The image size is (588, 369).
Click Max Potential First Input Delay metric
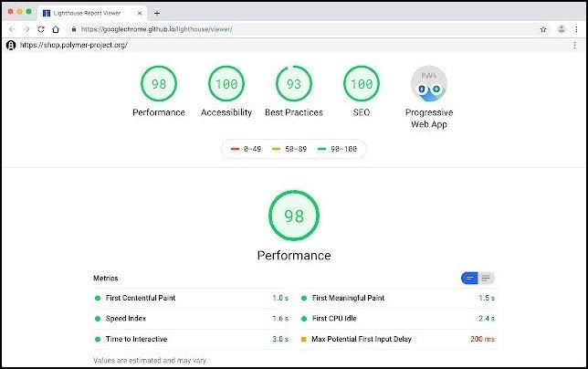click(x=397, y=340)
